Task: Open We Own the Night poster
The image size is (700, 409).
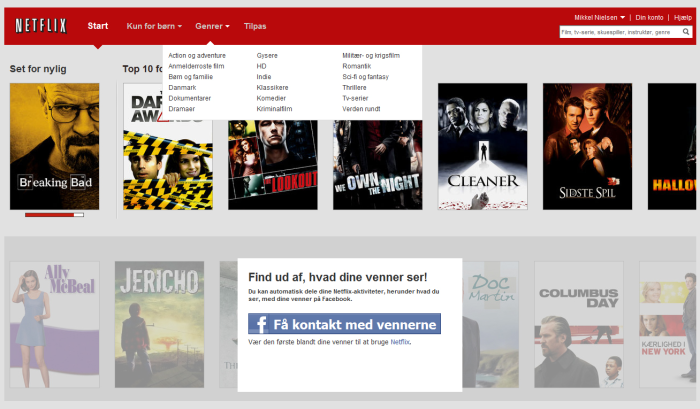Action: (377, 165)
